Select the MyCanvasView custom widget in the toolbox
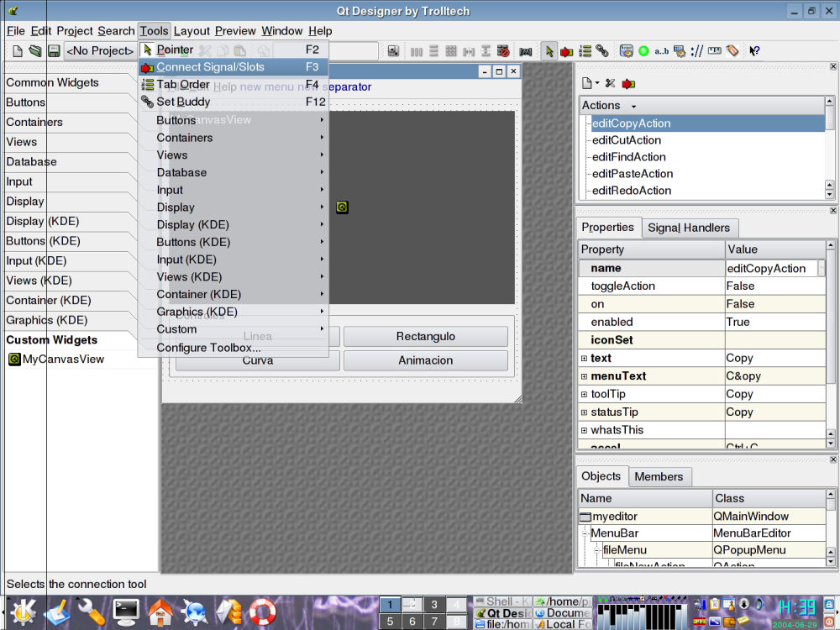The height and width of the screenshot is (630, 840). (56, 360)
